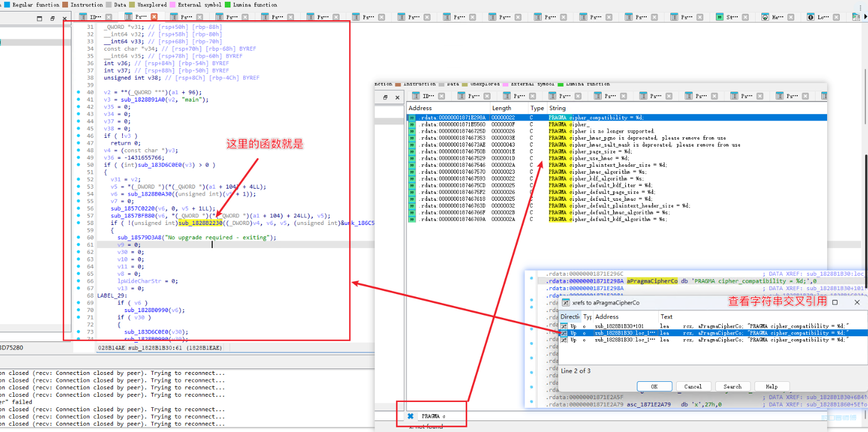Jump to highlighted sub_1828B2230 call
The image size is (868, 432).
click(201, 223)
